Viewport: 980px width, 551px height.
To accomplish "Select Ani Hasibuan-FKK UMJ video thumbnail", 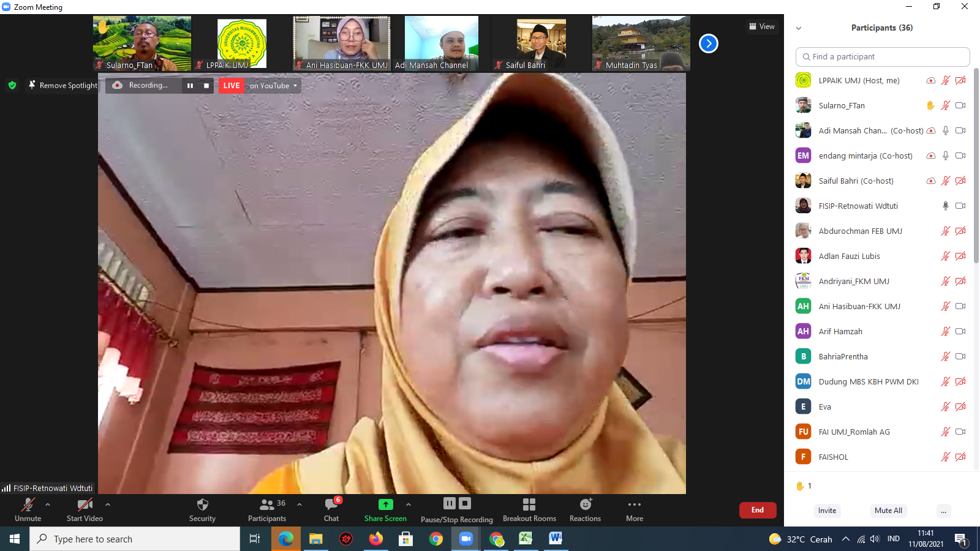I will [x=342, y=43].
